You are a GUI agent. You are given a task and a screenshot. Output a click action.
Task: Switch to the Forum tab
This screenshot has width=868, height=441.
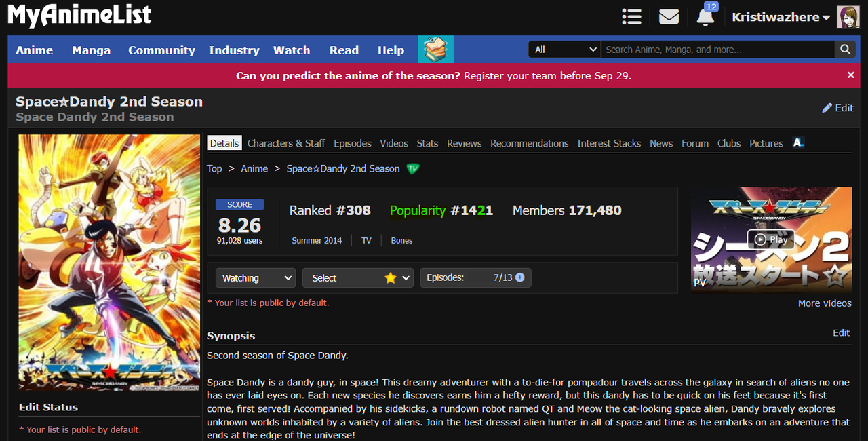695,143
